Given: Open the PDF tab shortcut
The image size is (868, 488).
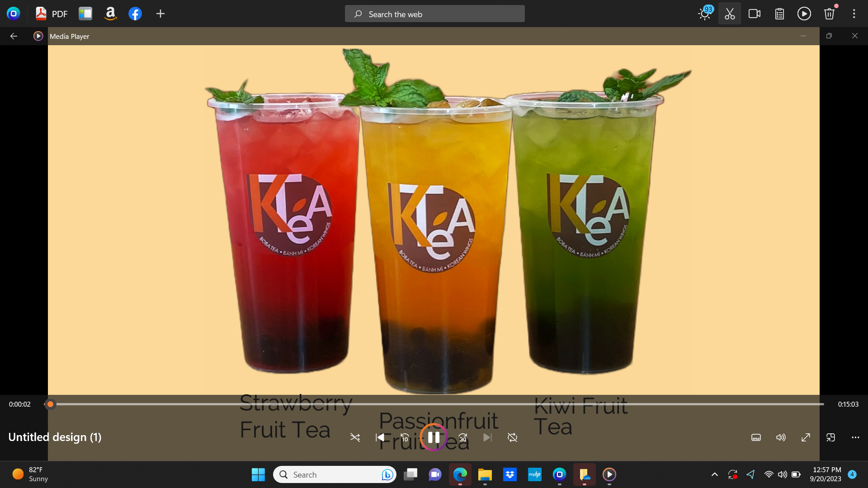Looking at the screenshot, I should [x=52, y=14].
